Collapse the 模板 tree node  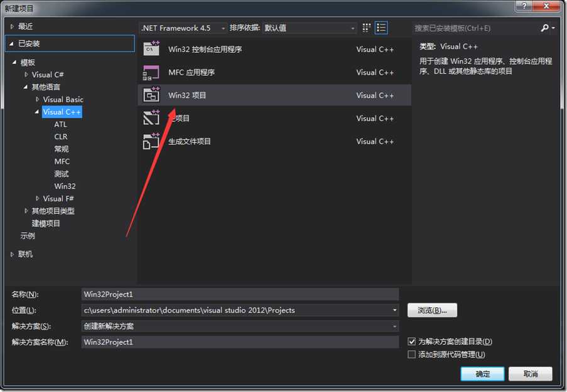tap(14, 63)
